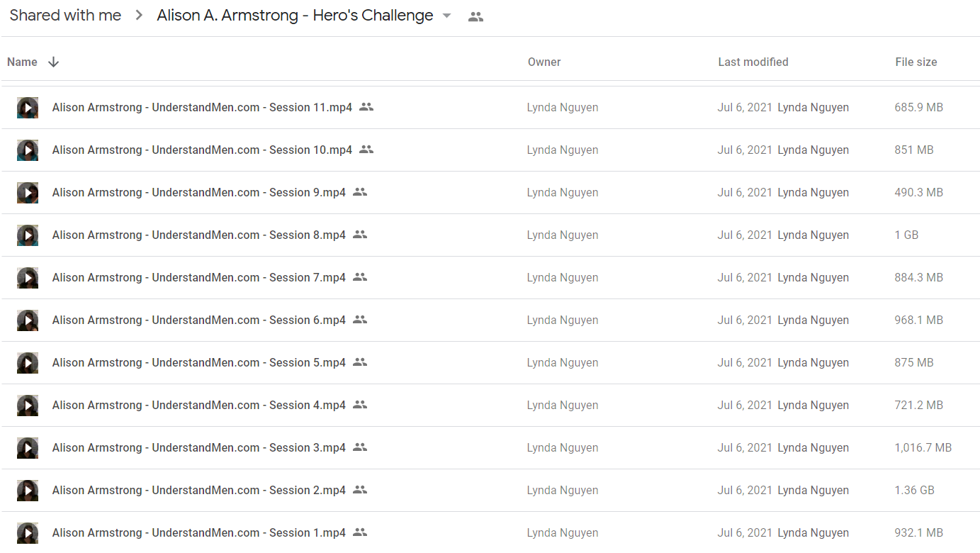Image resolution: width=980 pixels, height=553 pixels.
Task: Click the File size column header
Action: (916, 62)
